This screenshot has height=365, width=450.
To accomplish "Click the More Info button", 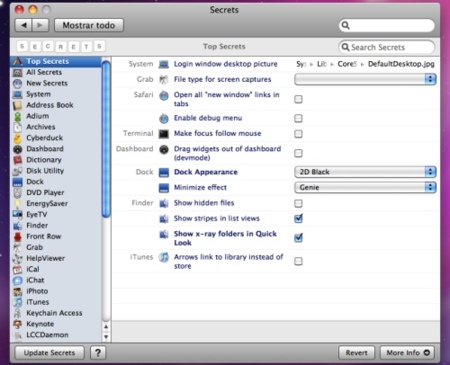I will point(407,353).
